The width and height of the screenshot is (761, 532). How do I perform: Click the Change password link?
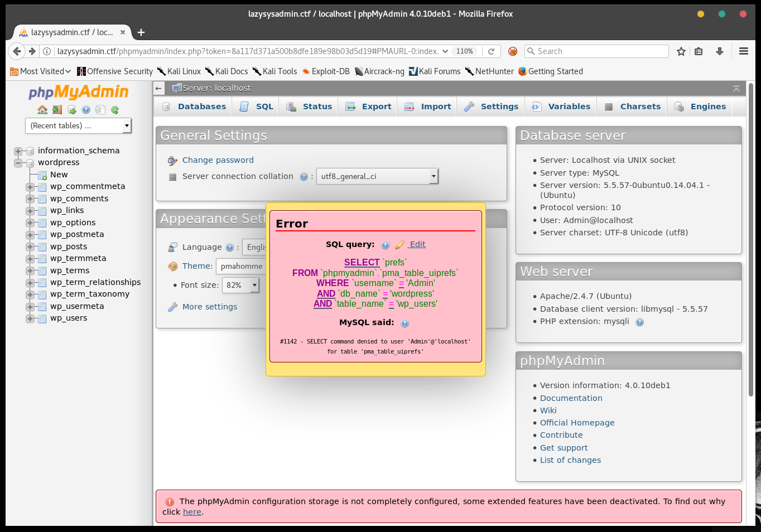coord(218,161)
